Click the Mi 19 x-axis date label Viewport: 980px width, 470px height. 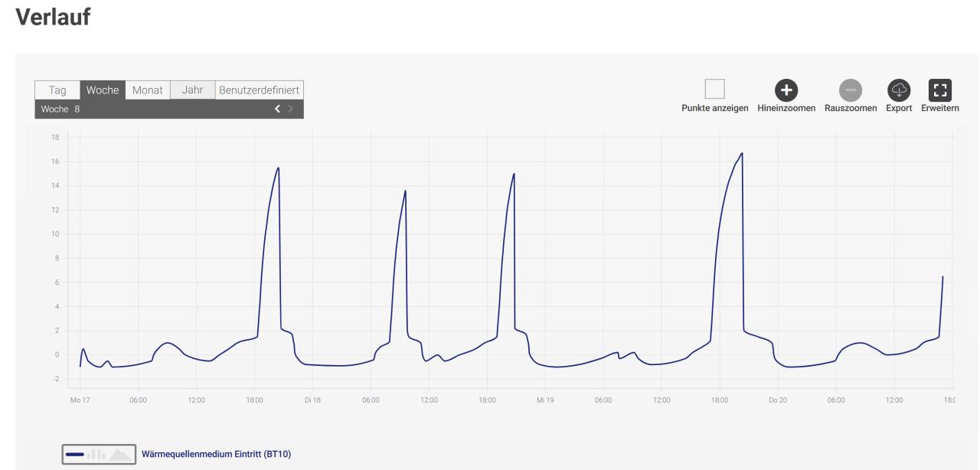tap(545, 400)
